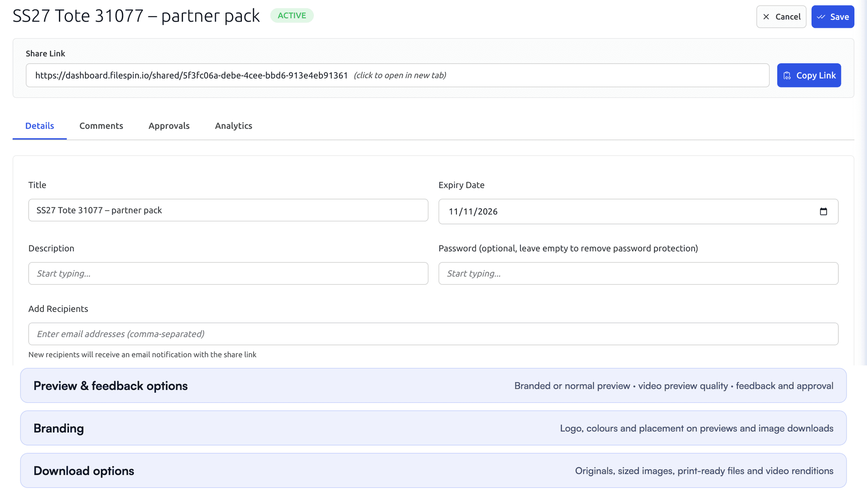Click the Add Recipients email field
Image resolution: width=867 pixels, height=504 pixels.
coord(433,334)
